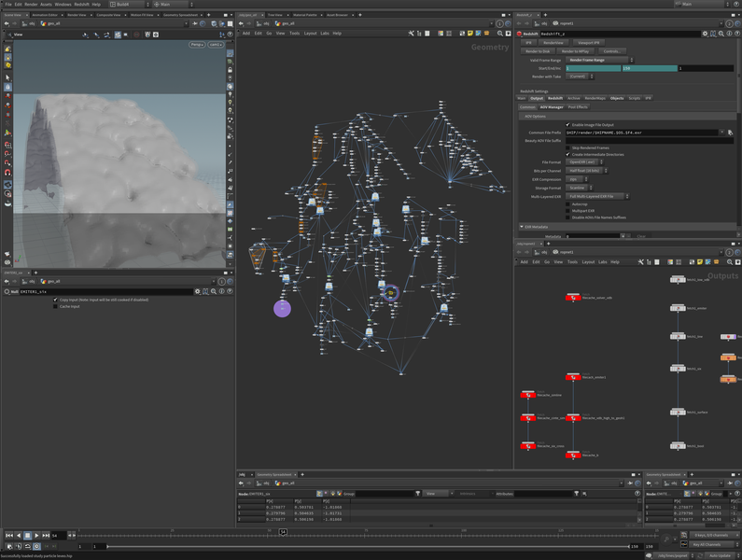Click gear icon in EMITER1 null parameter header
The width and height of the screenshot is (742, 560).
coord(197,291)
